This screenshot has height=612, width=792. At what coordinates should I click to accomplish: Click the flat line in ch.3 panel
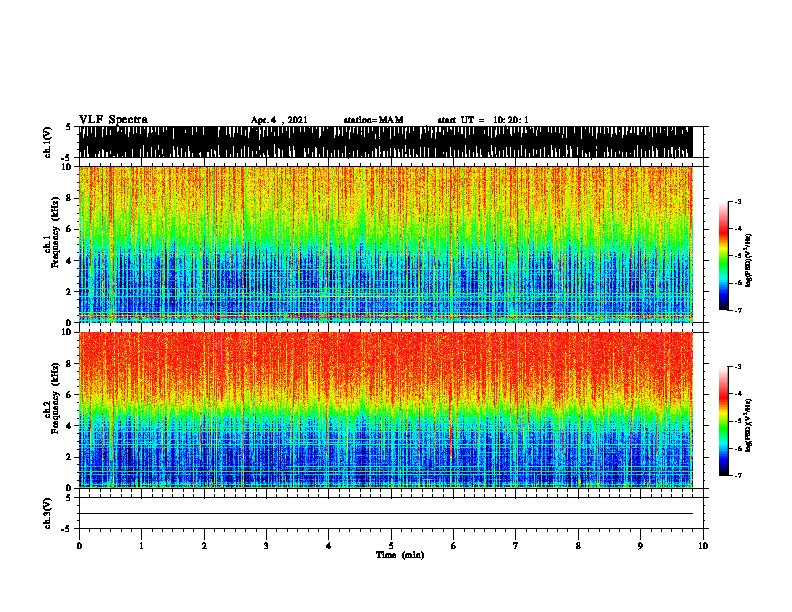pos(385,514)
